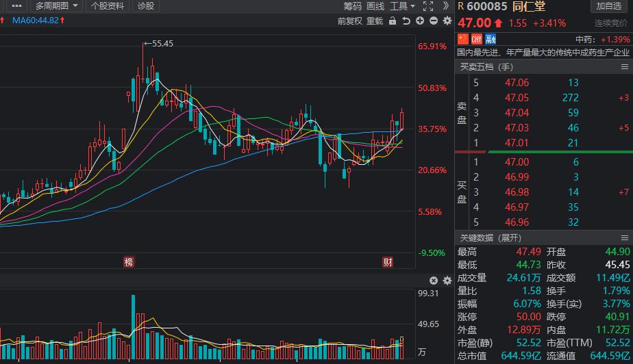Select buy level 2 price 46.99
Image resolution: width=633 pixels, height=364 pixels.
[517, 177]
